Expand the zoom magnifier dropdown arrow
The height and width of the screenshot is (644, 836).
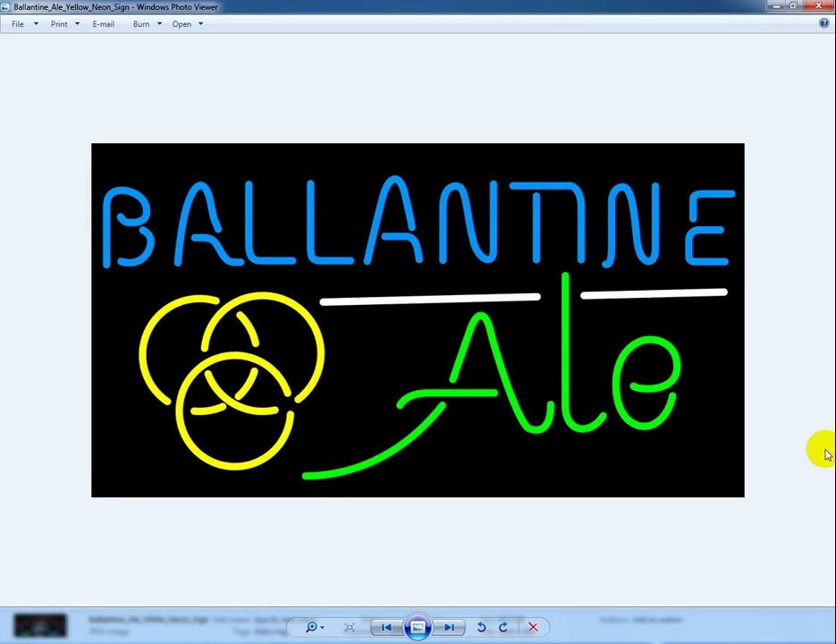tap(322, 628)
